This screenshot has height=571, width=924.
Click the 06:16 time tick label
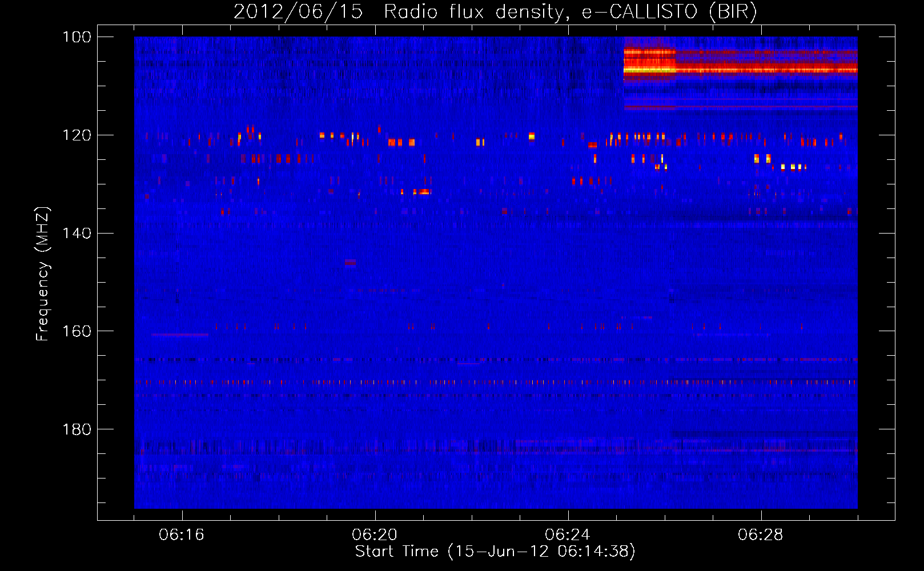coord(182,535)
